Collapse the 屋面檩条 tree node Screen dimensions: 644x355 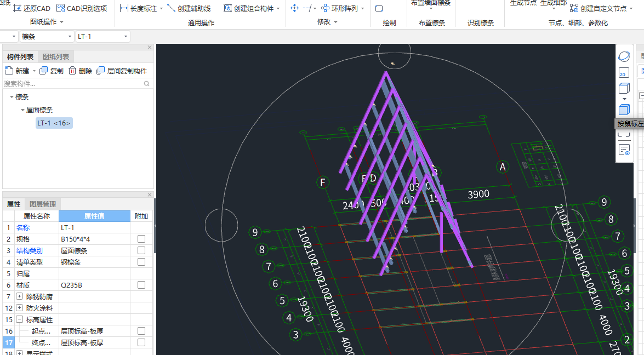coord(22,110)
